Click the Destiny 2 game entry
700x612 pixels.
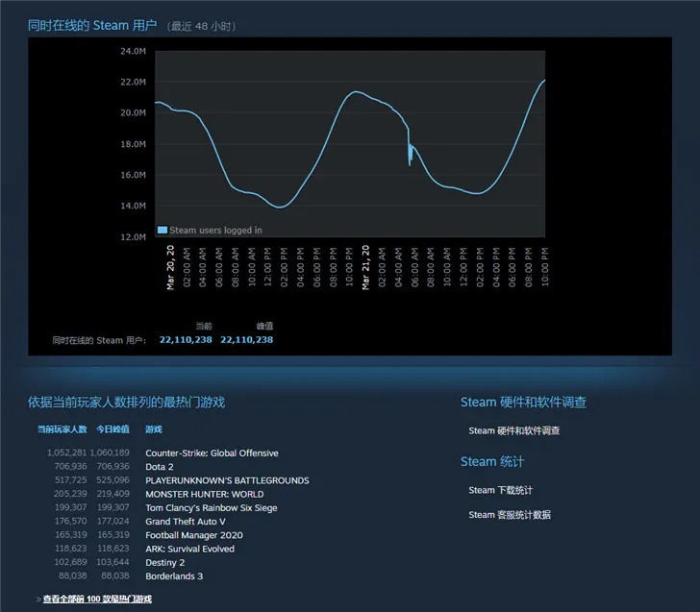point(164,562)
